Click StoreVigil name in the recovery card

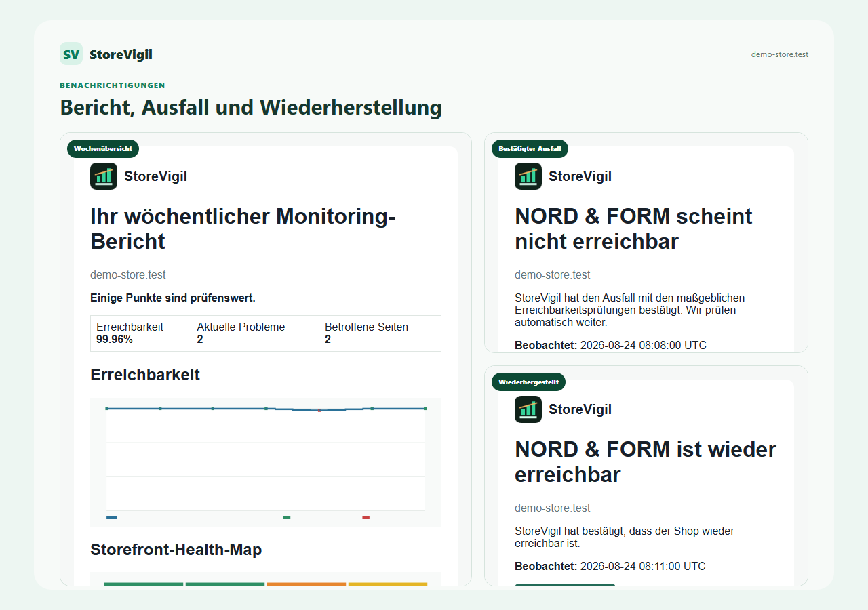(580, 410)
